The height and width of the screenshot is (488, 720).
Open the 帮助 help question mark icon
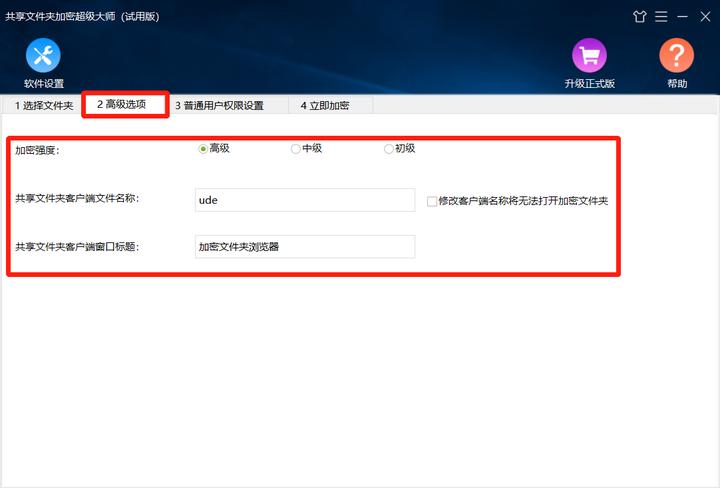676,55
